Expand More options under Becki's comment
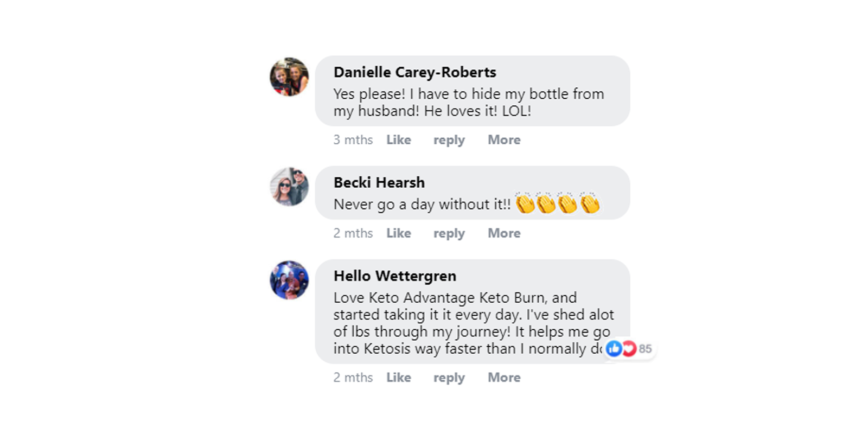The width and height of the screenshot is (868, 434). click(503, 233)
